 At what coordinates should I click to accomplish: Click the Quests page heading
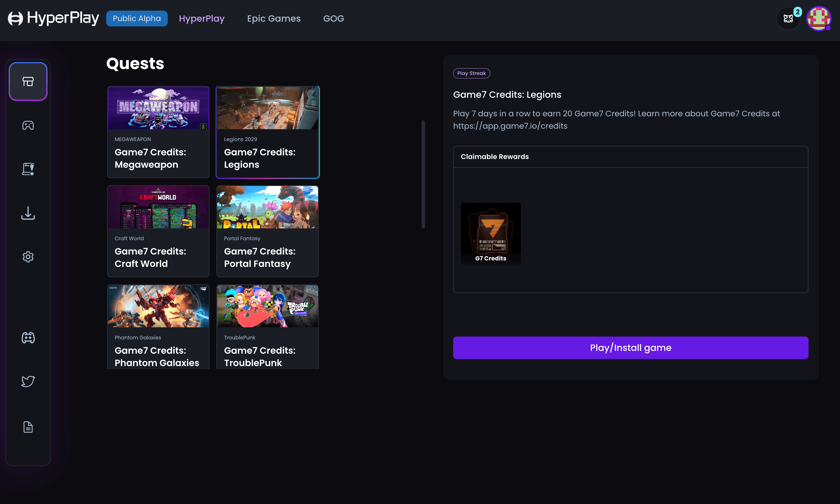(135, 63)
